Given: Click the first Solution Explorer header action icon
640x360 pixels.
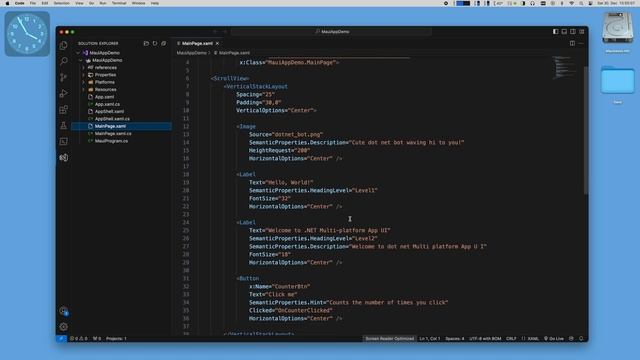Looking at the screenshot, I should point(146,43).
